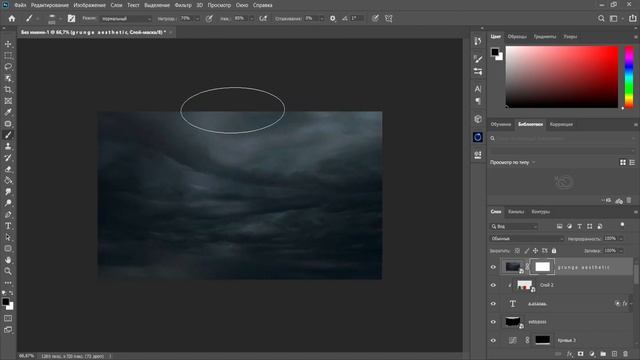Image resolution: width=640 pixels, height=360 pixels.
Task: Switch to the Контуры tab
Action: click(x=541, y=212)
